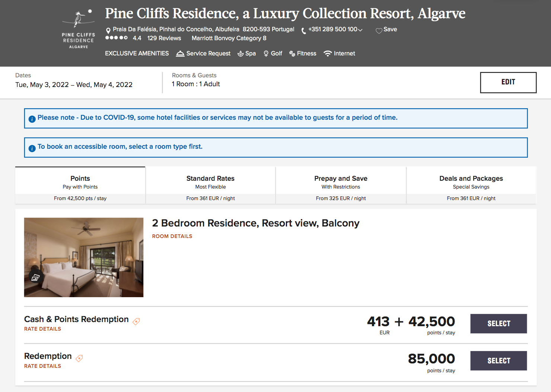This screenshot has width=551, height=392.
Task: Toggle the heart Save icon
Action: coord(379,30)
